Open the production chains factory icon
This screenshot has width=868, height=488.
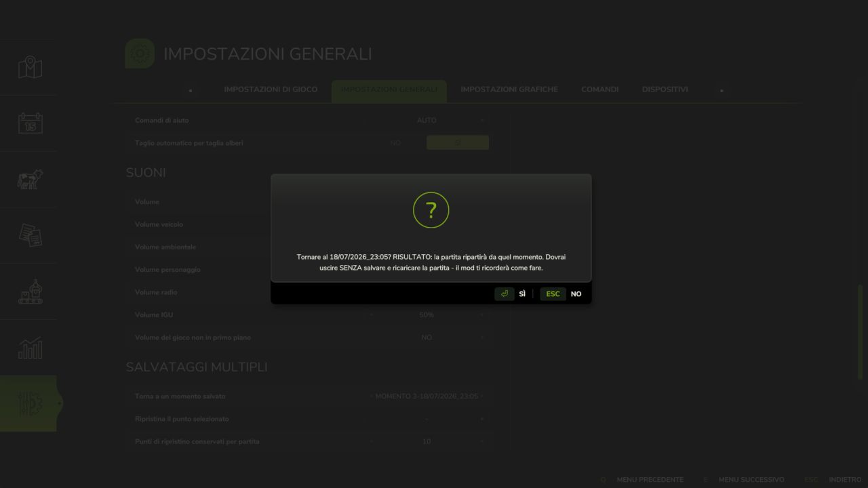pos(30,291)
